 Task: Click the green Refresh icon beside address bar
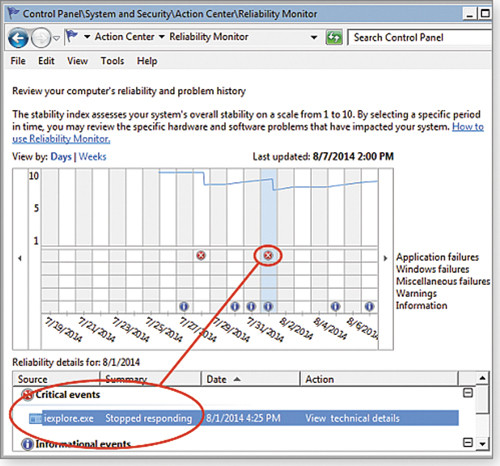coord(334,37)
